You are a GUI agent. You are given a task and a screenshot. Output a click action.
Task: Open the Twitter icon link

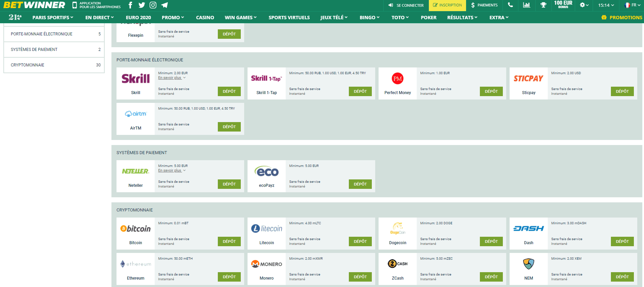tap(142, 5)
